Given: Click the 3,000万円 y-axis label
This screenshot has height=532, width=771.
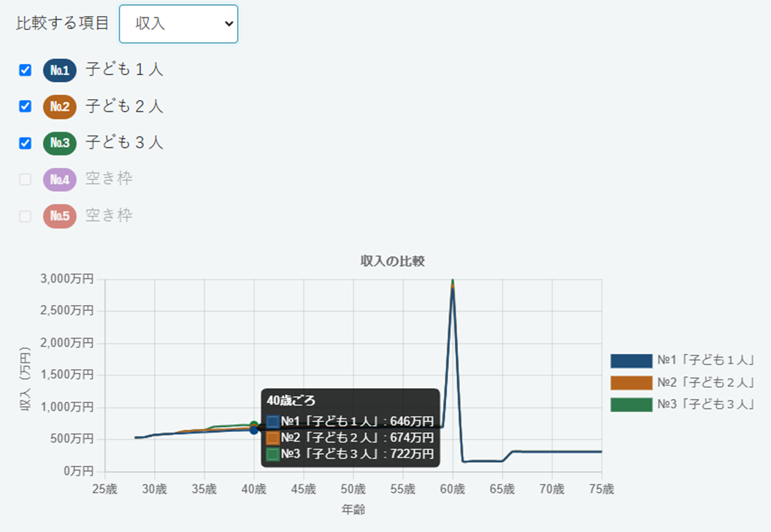Looking at the screenshot, I should point(67,279).
